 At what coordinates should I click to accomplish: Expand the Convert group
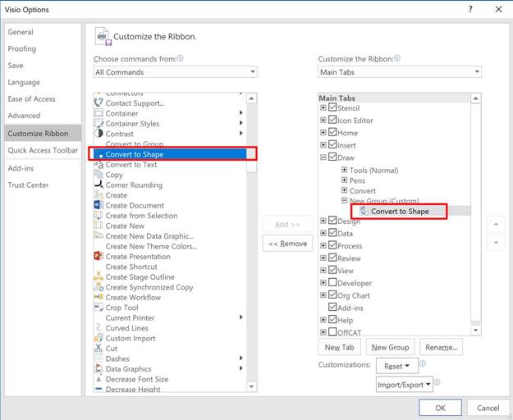tap(344, 190)
